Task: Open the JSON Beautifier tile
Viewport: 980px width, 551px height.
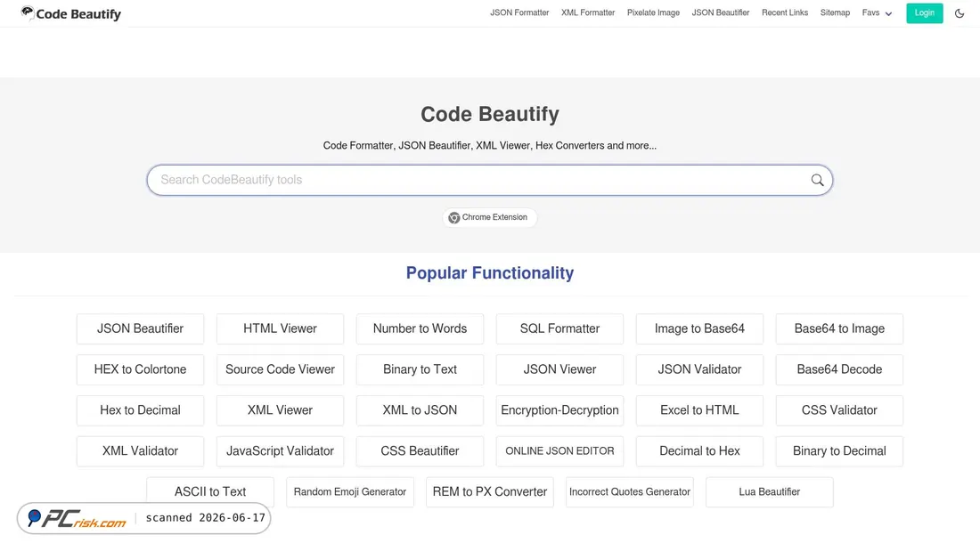Action: [140, 328]
